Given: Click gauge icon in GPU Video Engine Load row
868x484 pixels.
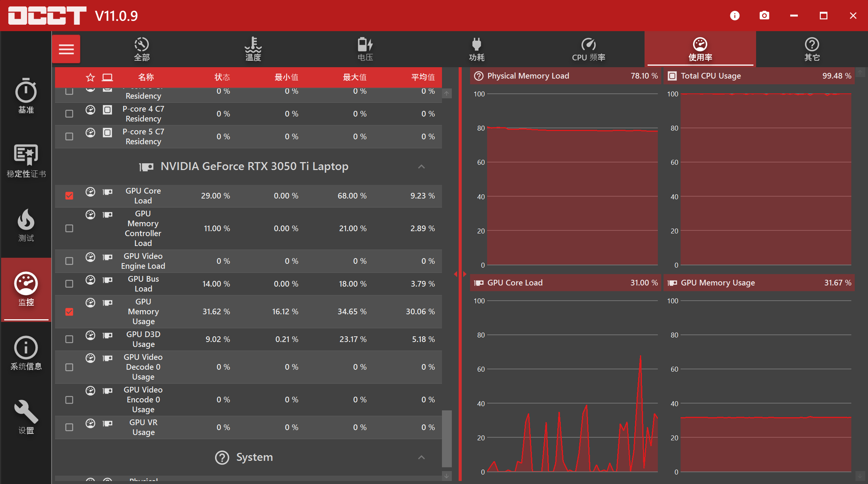Looking at the screenshot, I should pos(90,257).
